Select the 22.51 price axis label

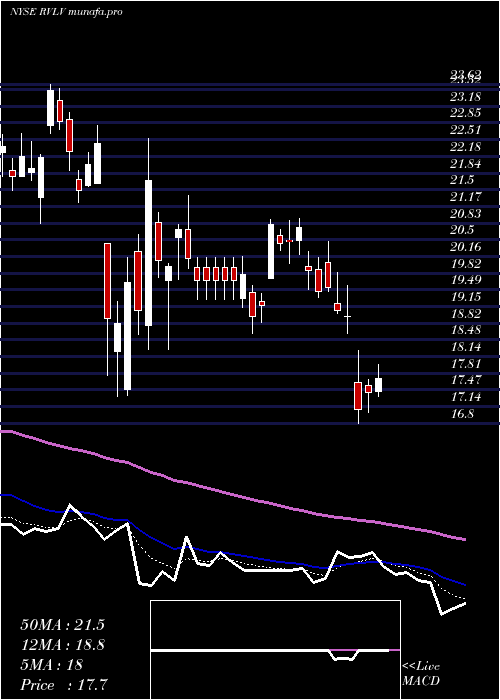(465, 130)
